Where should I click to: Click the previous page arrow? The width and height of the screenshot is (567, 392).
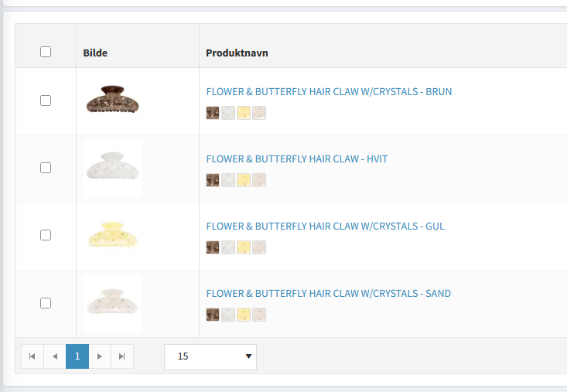tap(55, 356)
